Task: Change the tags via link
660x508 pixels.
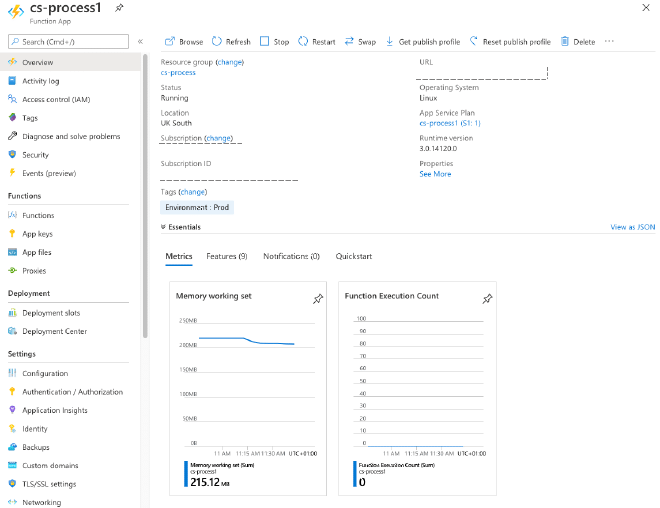Action: coord(193,192)
